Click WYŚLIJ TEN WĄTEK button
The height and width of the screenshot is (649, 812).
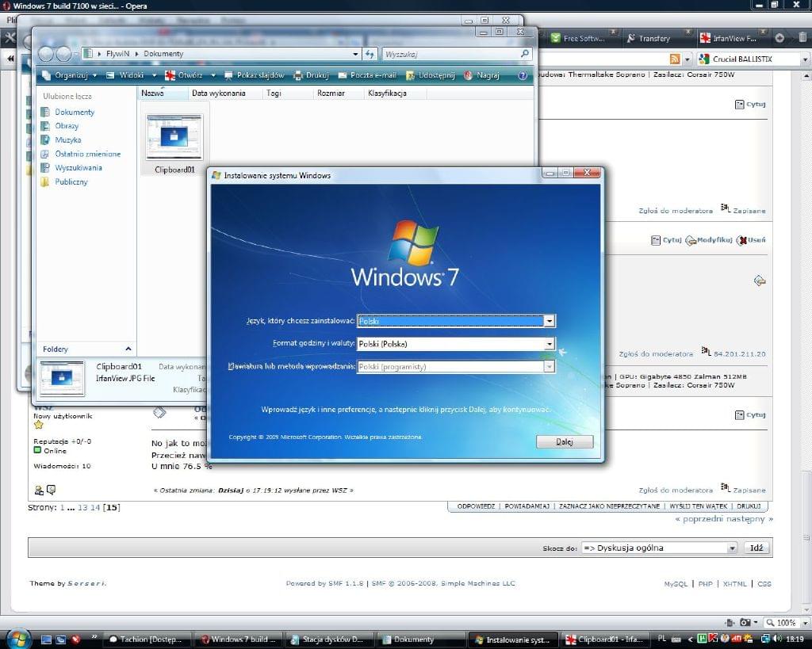click(698, 506)
